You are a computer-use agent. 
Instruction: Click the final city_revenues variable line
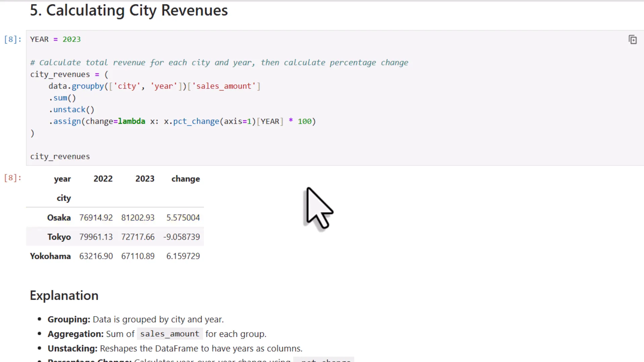[x=60, y=156]
